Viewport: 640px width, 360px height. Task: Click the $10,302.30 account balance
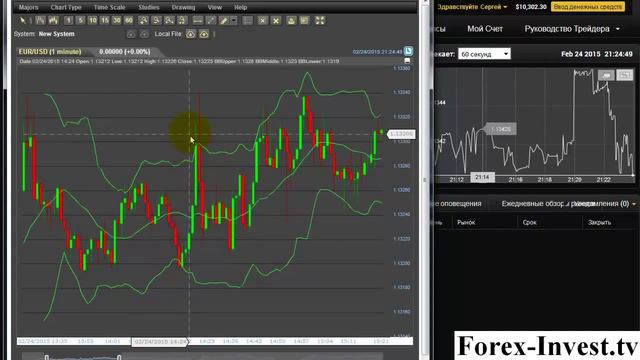click(531, 7)
